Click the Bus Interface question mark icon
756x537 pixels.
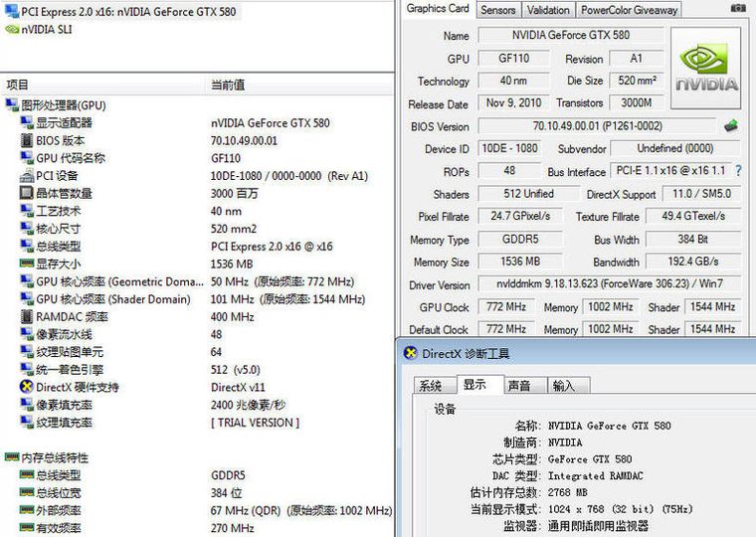(x=738, y=170)
